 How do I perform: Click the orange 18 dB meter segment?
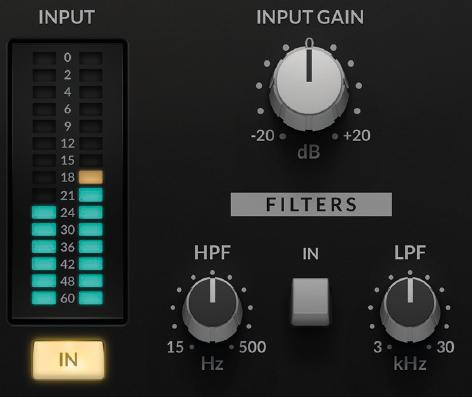pyautogui.click(x=91, y=177)
